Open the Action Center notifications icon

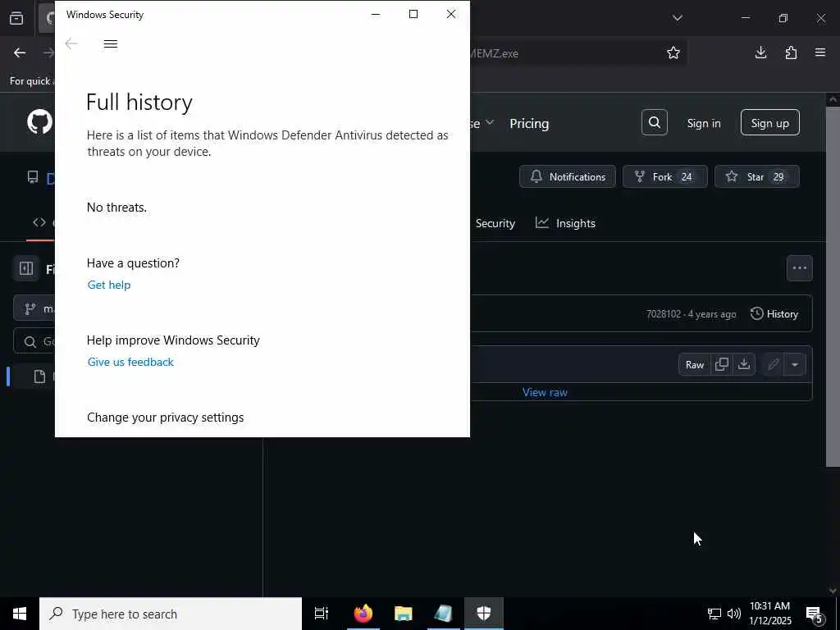(814, 614)
